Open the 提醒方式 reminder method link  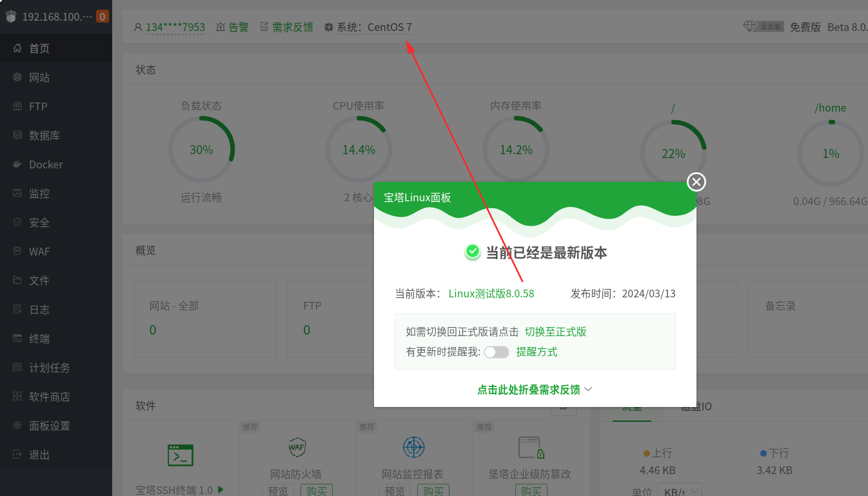537,352
